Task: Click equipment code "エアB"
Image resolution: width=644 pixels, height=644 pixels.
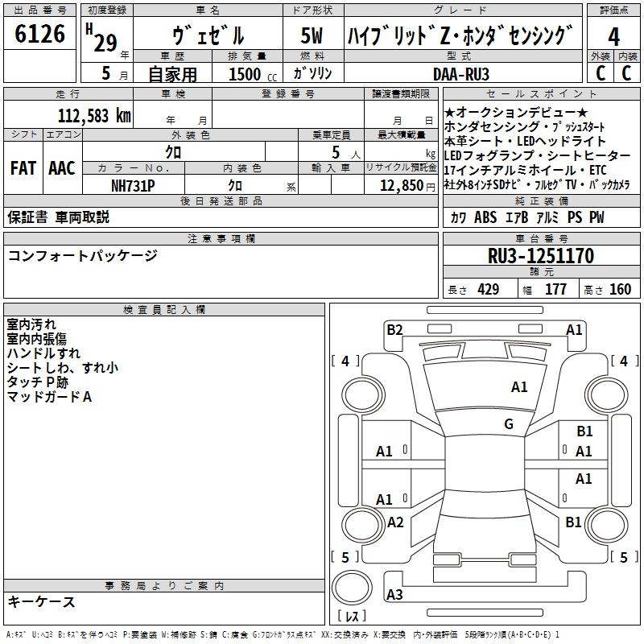Action: [x=517, y=217]
